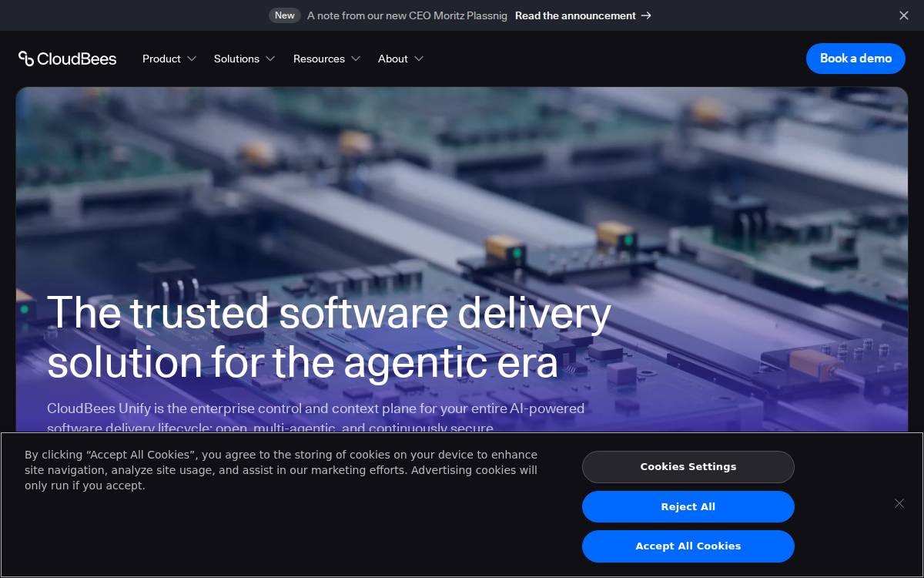This screenshot has height=578, width=924.
Task: Expand the Resources dropdown chevron
Action: tap(356, 59)
